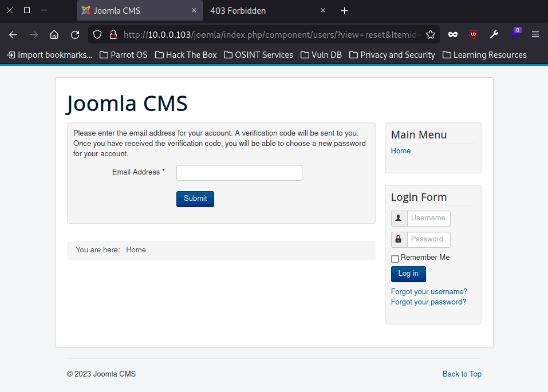Open the uBlock Origin extension
548x392 pixels.
[473, 34]
